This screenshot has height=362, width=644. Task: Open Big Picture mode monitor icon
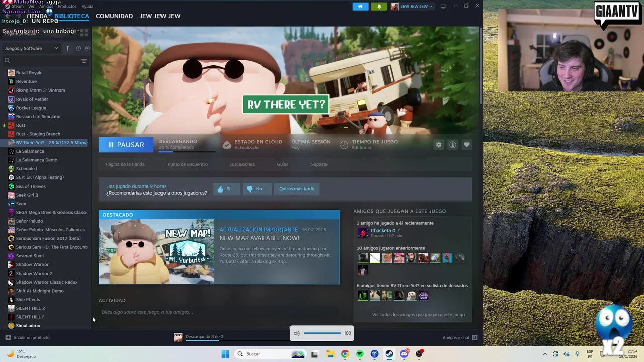(443, 6)
